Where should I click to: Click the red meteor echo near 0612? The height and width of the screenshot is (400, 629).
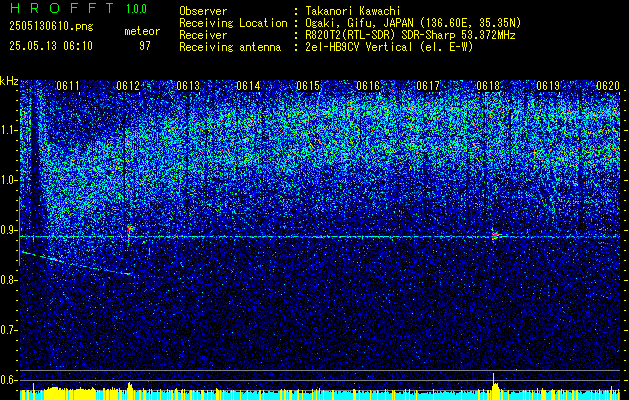pos(129,232)
